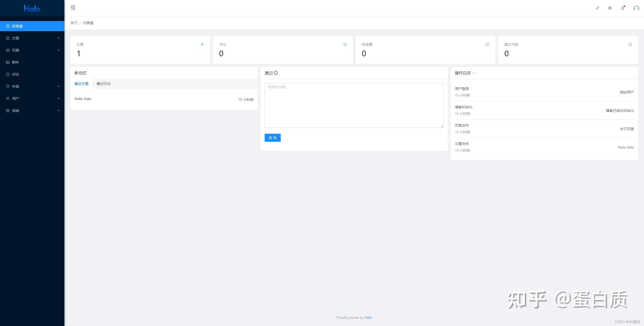Open the notification bell

click(x=622, y=8)
